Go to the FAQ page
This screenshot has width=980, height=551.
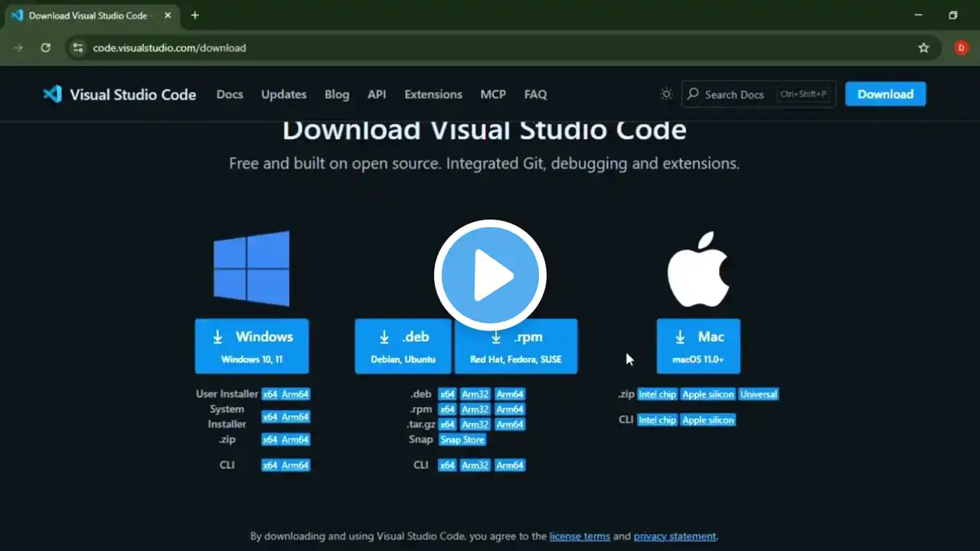tap(535, 94)
